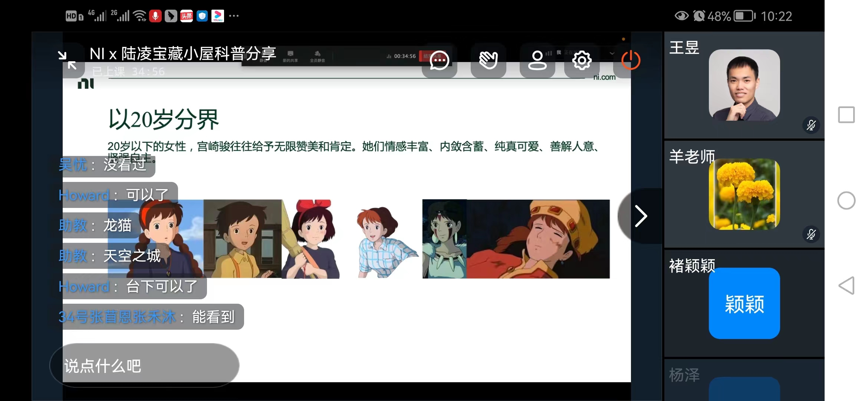Tap the ni.com link on the slide

[604, 77]
